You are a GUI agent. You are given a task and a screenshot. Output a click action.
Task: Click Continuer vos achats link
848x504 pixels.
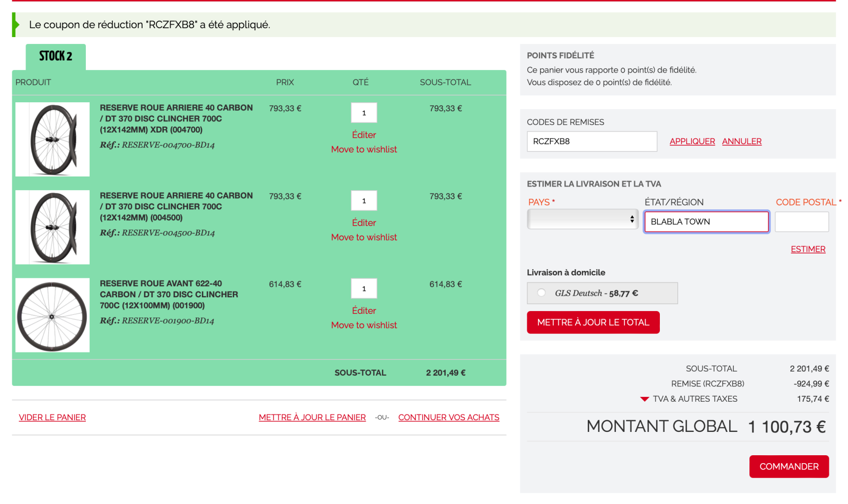(x=448, y=418)
